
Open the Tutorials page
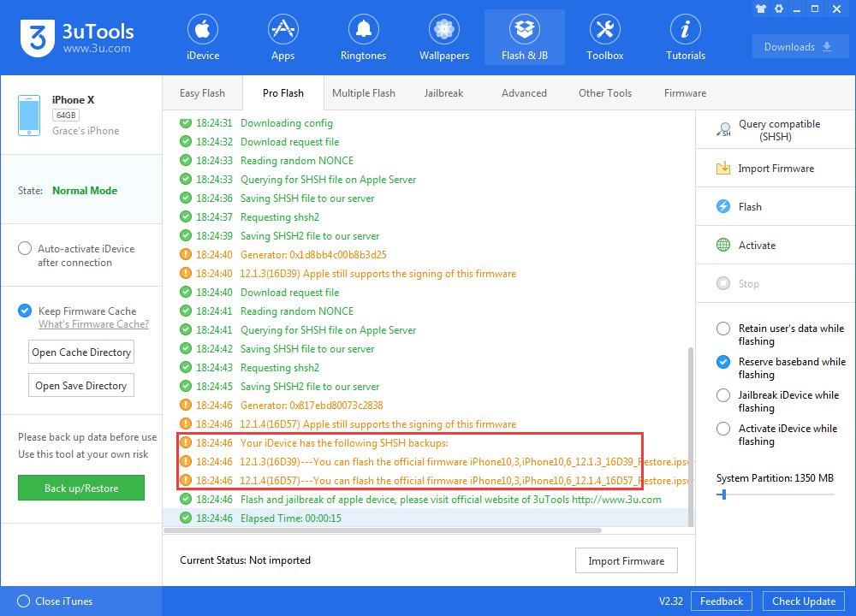coord(685,36)
